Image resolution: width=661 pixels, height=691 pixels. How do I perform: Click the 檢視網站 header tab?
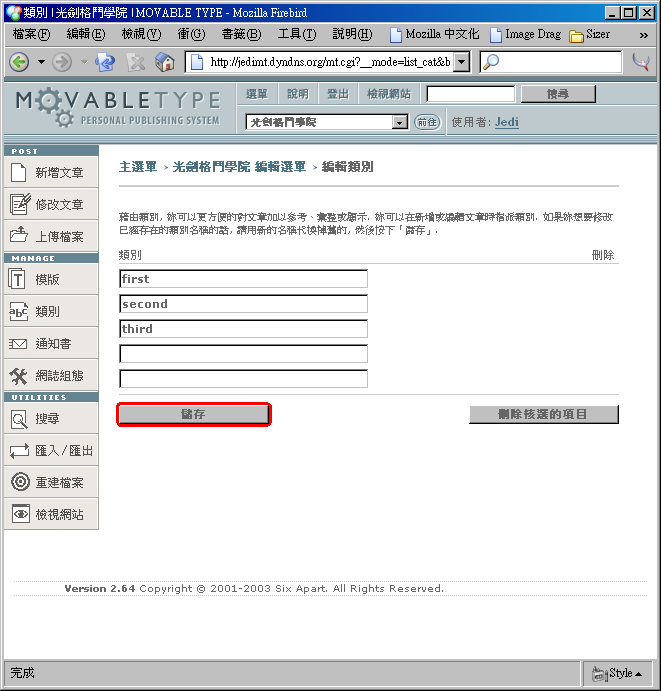(389, 94)
